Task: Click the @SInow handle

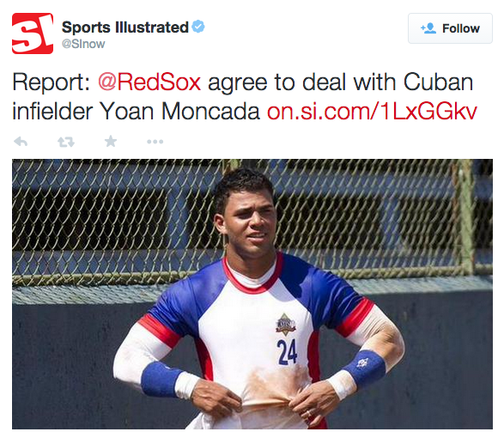Action: (x=83, y=44)
